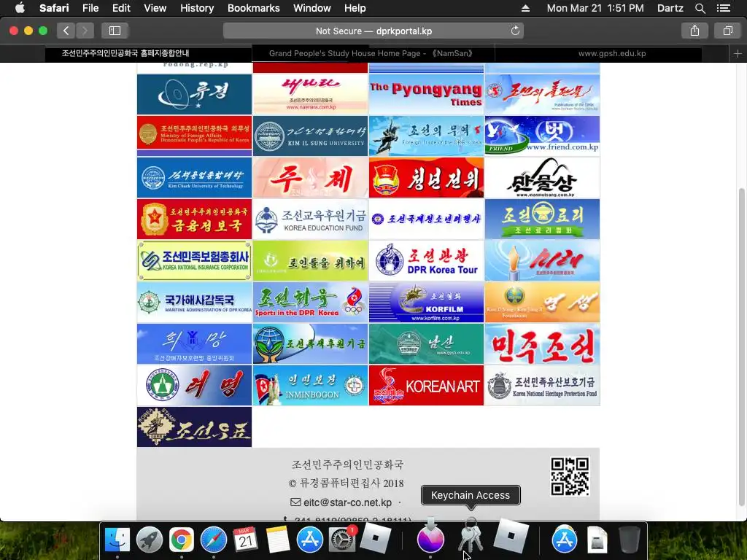
Task: Open Maritime Administration of DPR Korea banner
Action: [x=194, y=303]
